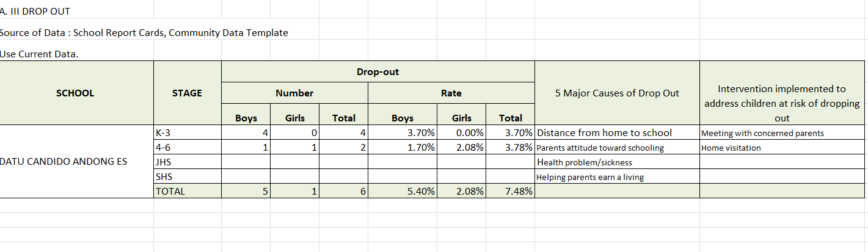Select the SCHOOL header cell
Screen dimensions: 868x252
pyautogui.click(x=76, y=93)
